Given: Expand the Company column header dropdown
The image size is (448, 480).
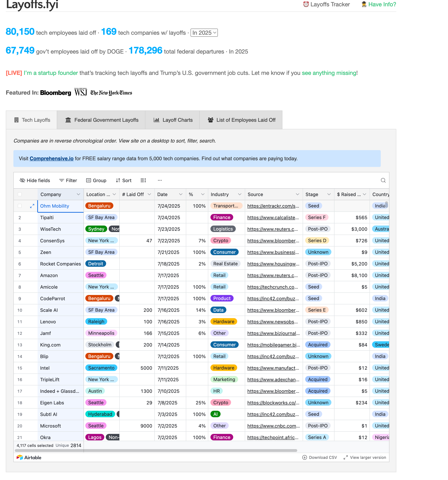Looking at the screenshot, I should tap(78, 194).
